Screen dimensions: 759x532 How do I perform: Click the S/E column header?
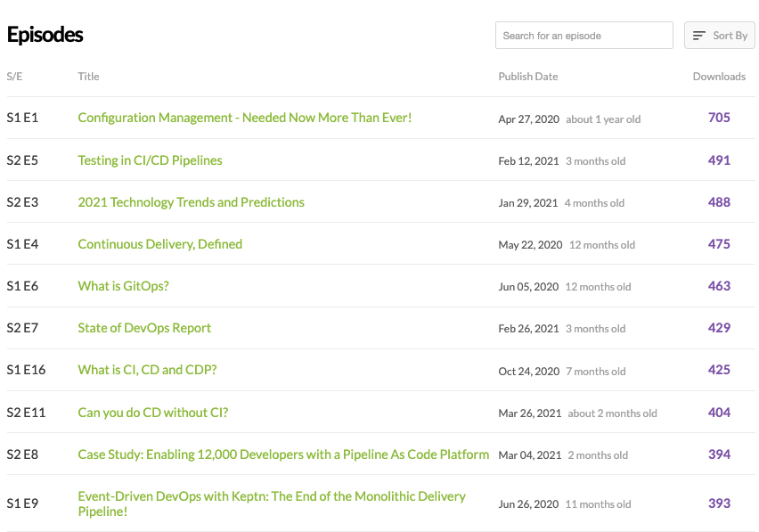click(14, 77)
